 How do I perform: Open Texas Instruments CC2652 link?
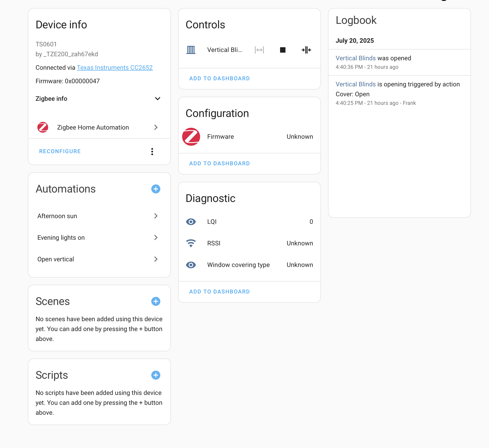click(115, 68)
